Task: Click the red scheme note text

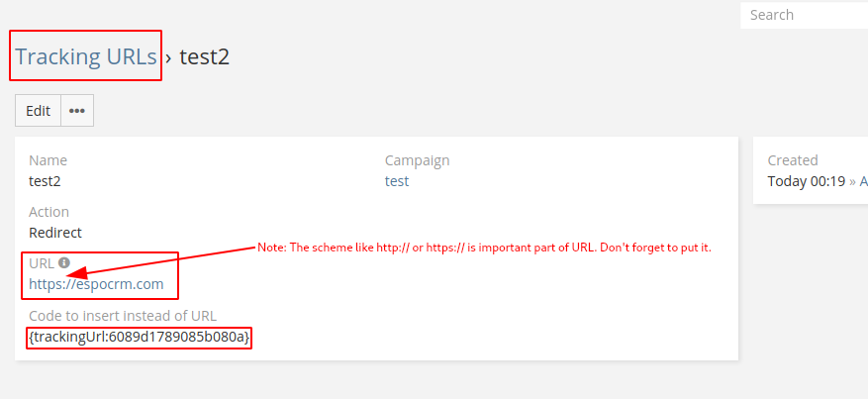Action: 484,247
